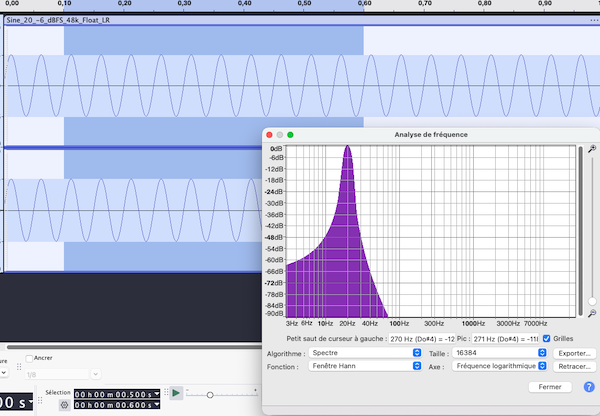Close the Analyse de fréquence window

point(269,135)
